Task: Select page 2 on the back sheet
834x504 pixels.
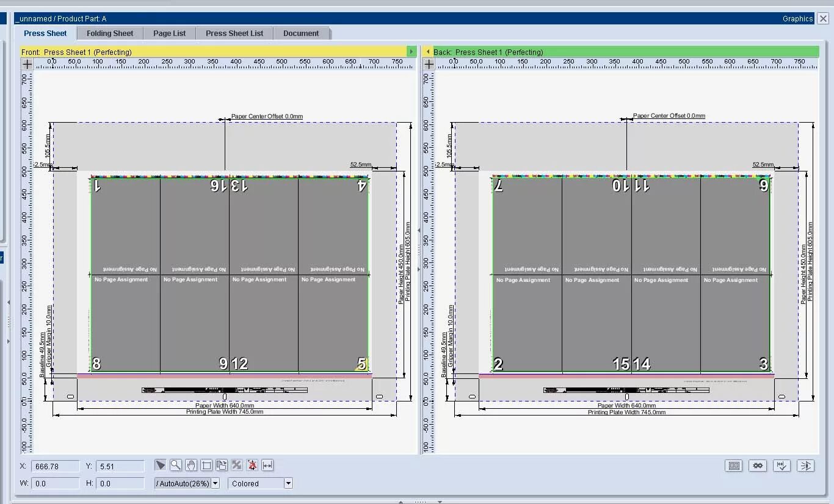Action: [x=528, y=323]
